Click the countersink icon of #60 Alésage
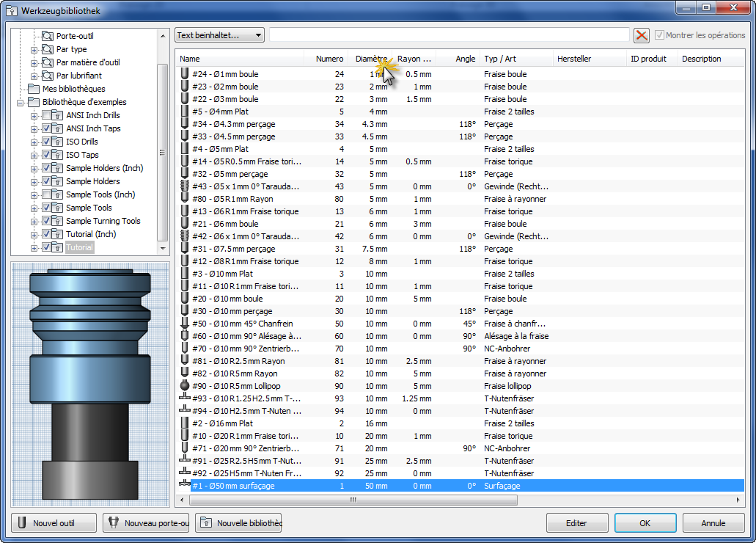 point(184,335)
